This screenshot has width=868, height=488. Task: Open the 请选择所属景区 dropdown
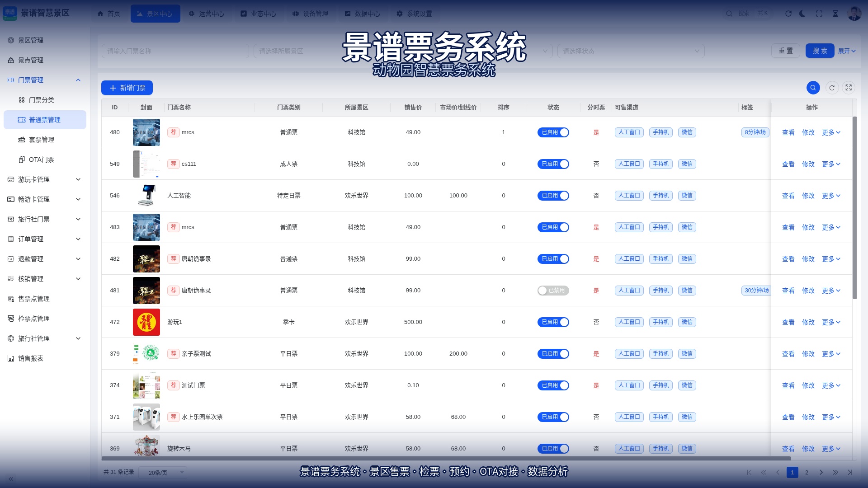[x=327, y=51]
